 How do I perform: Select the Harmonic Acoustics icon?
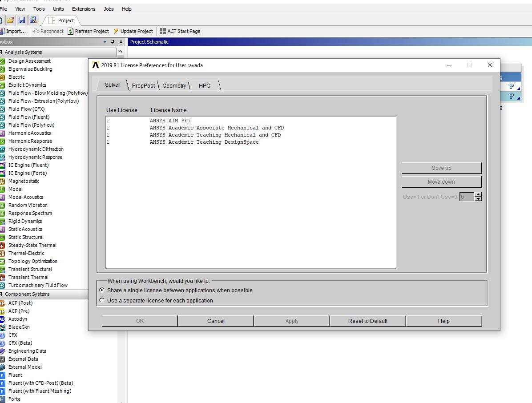(2, 133)
